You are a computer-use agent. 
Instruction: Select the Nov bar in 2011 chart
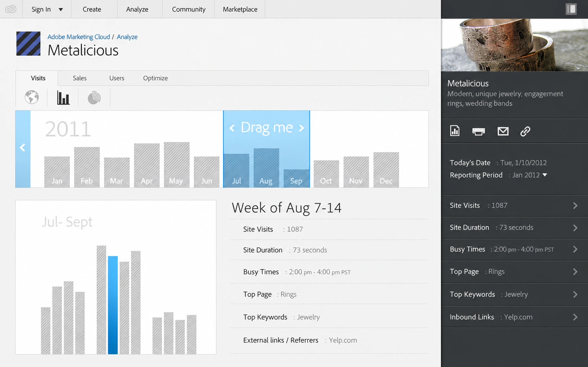pyautogui.click(x=356, y=172)
